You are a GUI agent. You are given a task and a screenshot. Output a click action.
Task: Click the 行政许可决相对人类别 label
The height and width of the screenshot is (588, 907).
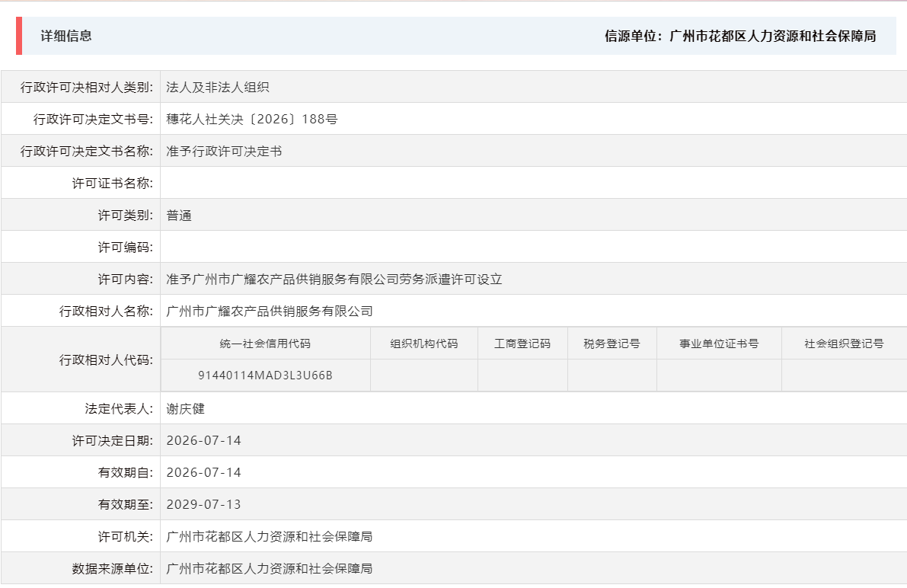(x=87, y=88)
